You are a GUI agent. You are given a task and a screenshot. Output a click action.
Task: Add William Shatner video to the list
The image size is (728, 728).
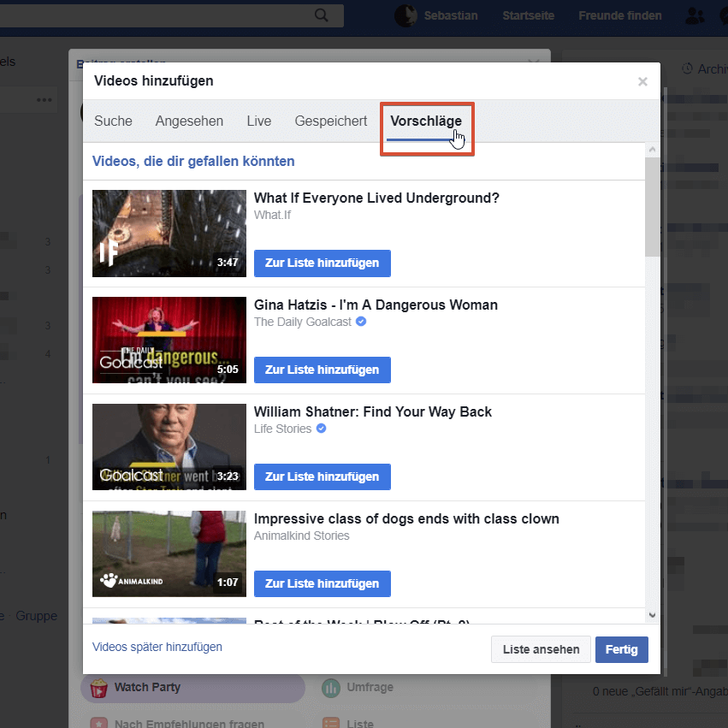[323, 476]
